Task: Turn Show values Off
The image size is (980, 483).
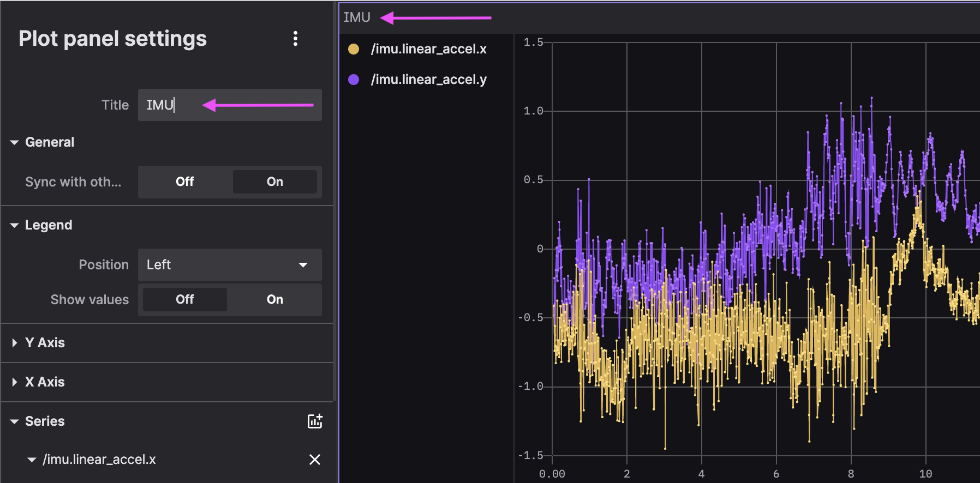Action: pos(185,299)
